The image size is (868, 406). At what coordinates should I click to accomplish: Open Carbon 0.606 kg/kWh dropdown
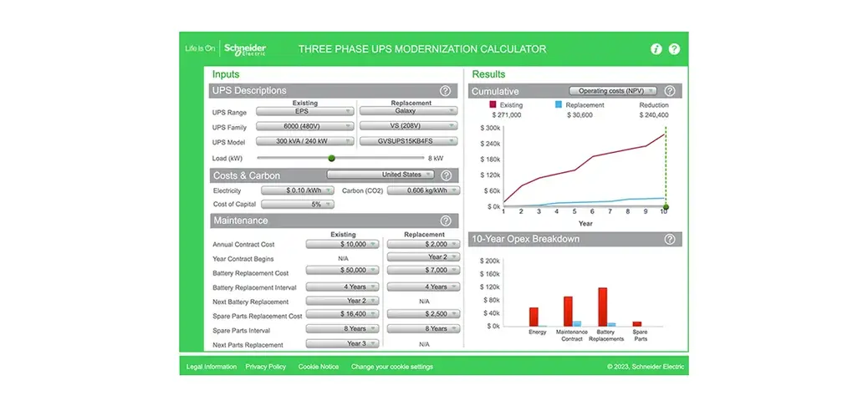pyautogui.click(x=423, y=190)
